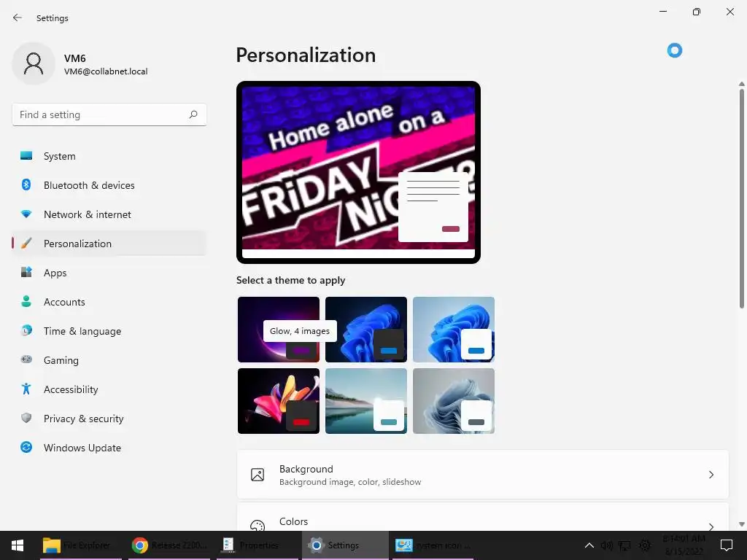Open the notification center icon

pyautogui.click(x=726, y=545)
